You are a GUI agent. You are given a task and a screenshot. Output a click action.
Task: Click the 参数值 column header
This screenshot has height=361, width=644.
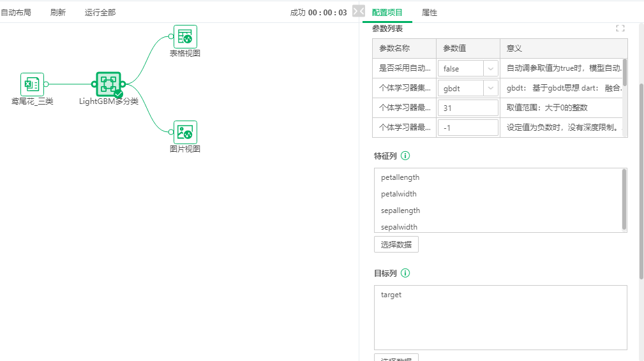(x=468, y=48)
